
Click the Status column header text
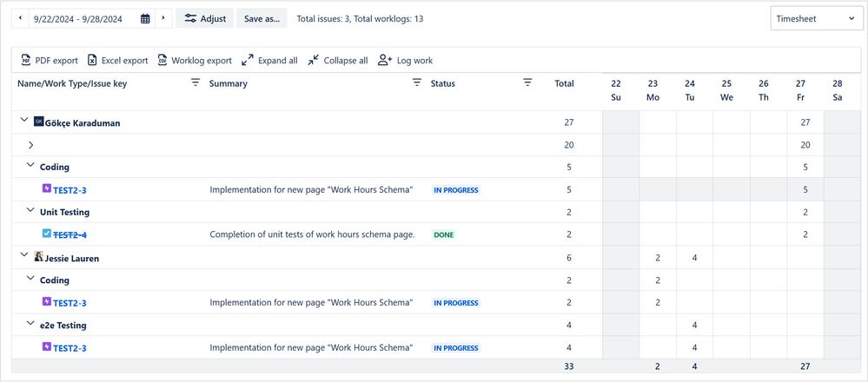point(443,84)
